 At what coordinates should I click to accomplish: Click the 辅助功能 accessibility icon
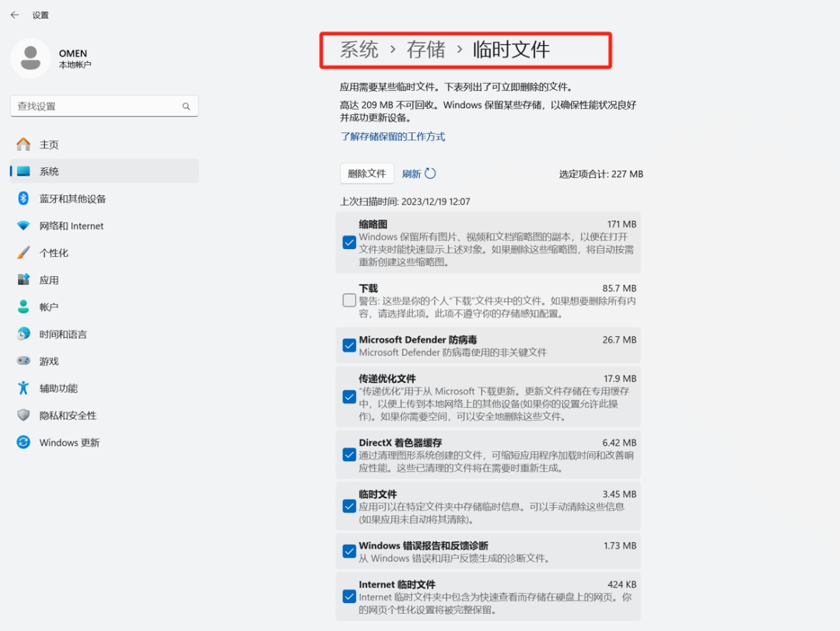[23, 388]
